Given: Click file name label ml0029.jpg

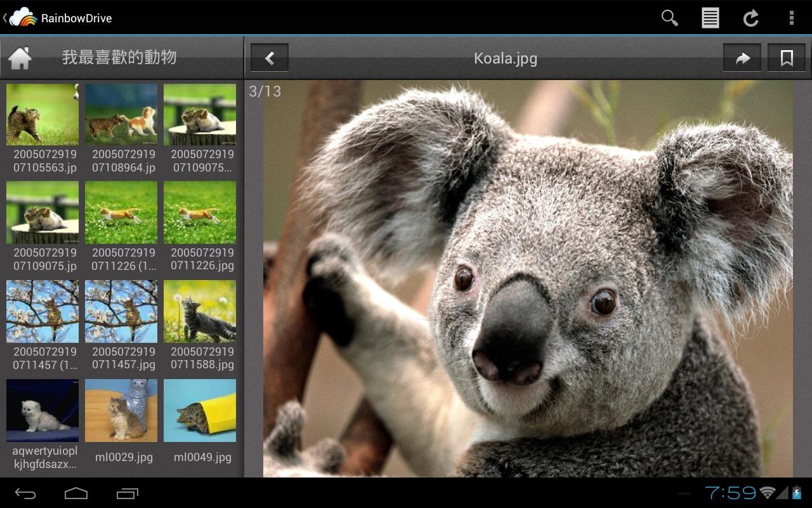Looking at the screenshot, I should [124, 457].
